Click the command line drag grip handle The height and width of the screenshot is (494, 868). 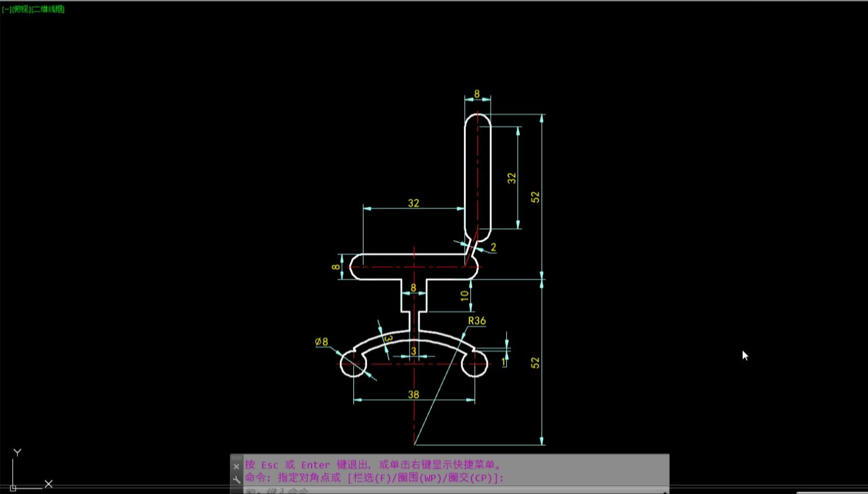point(236,458)
